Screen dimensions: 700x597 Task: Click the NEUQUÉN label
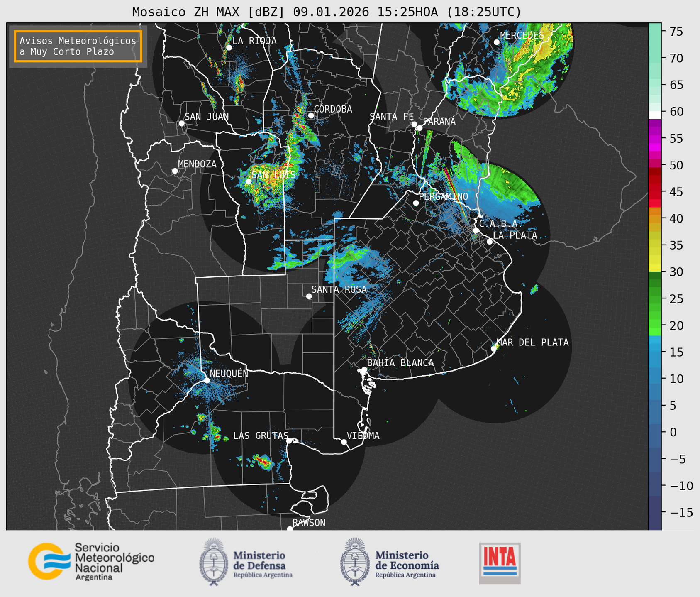click(x=229, y=374)
